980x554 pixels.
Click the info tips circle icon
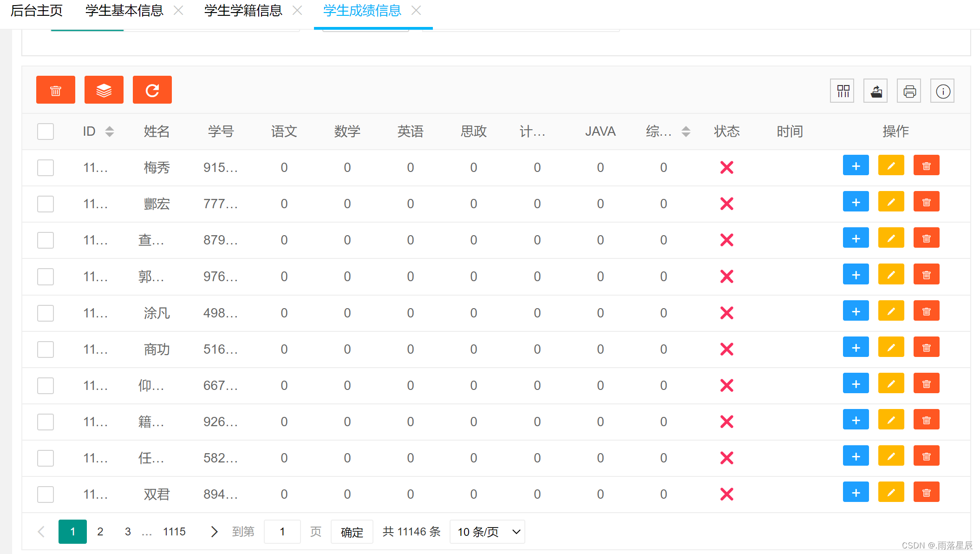click(x=943, y=91)
